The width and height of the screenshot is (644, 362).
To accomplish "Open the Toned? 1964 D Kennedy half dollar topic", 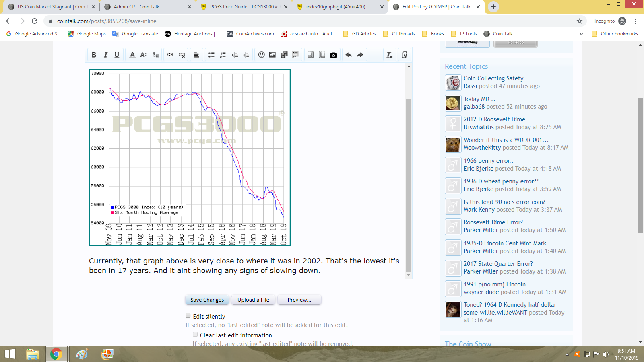I will click(x=510, y=305).
